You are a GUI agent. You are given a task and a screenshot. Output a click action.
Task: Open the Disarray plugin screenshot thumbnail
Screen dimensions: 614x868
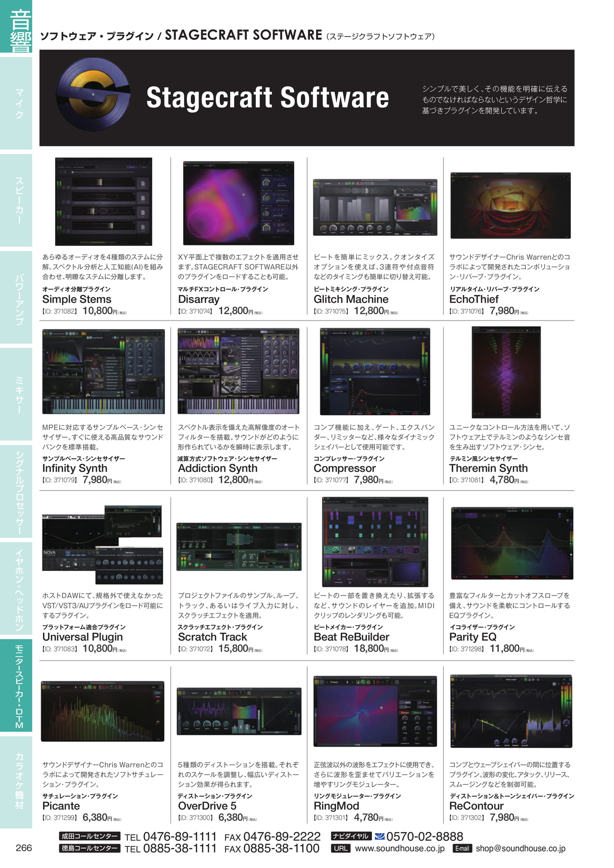coord(238,203)
